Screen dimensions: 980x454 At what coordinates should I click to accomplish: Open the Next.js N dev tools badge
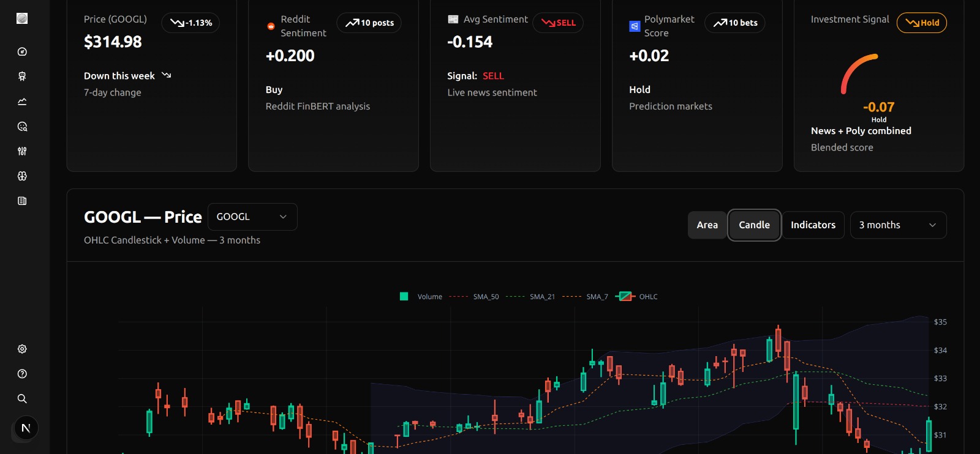coord(26,428)
